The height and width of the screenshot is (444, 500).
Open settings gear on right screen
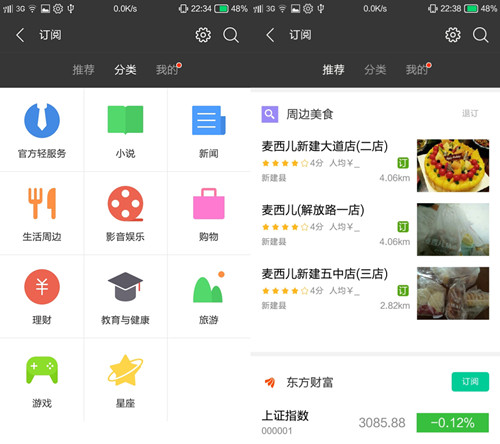pos(453,35)
